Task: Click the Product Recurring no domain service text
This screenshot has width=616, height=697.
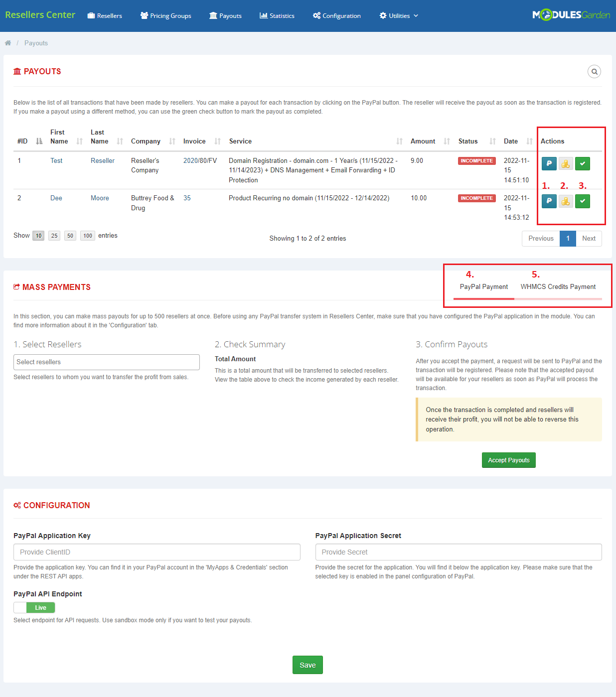Action: tap(309, 198)
